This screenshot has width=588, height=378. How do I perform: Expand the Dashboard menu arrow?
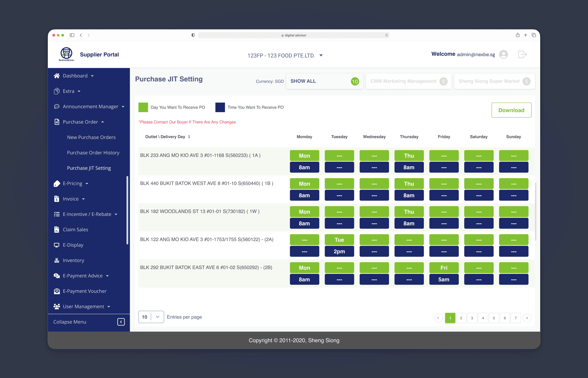(x=92, y=76)
